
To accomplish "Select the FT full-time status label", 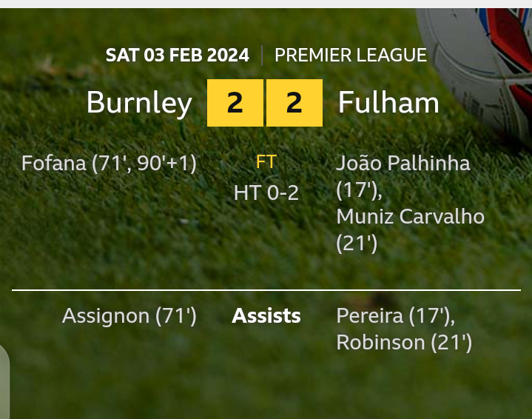I will [266, 162].
